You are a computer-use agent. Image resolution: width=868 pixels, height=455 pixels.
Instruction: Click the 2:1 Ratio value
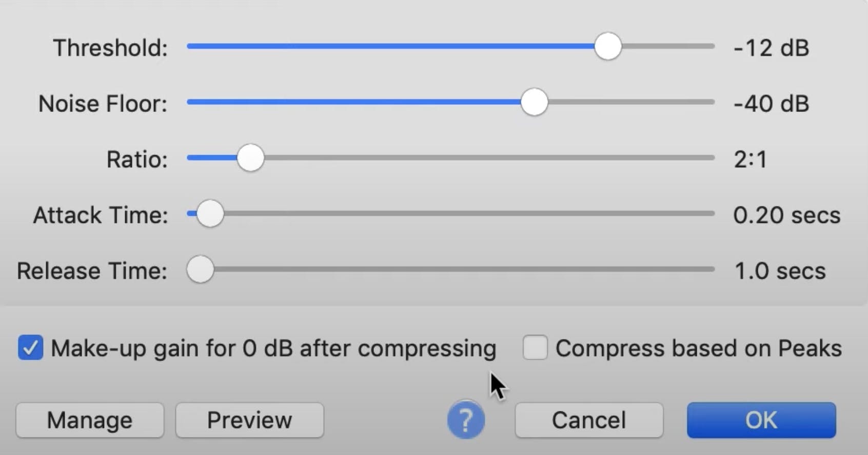pos(751,159)
